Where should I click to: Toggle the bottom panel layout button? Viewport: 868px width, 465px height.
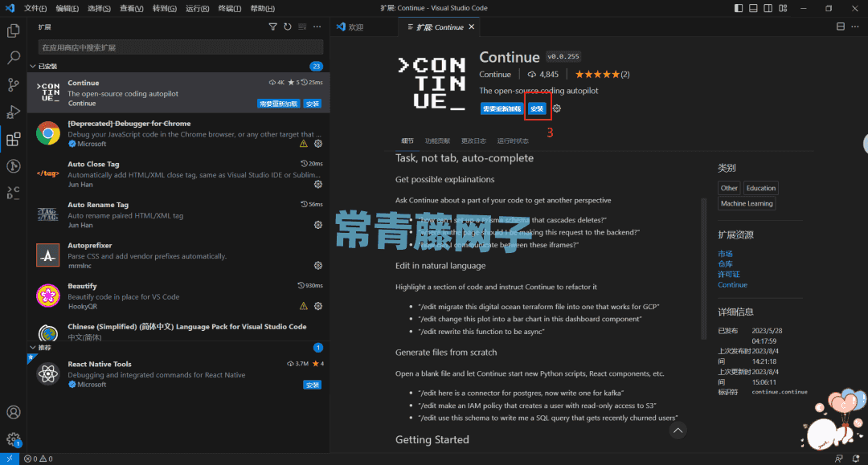753,8
